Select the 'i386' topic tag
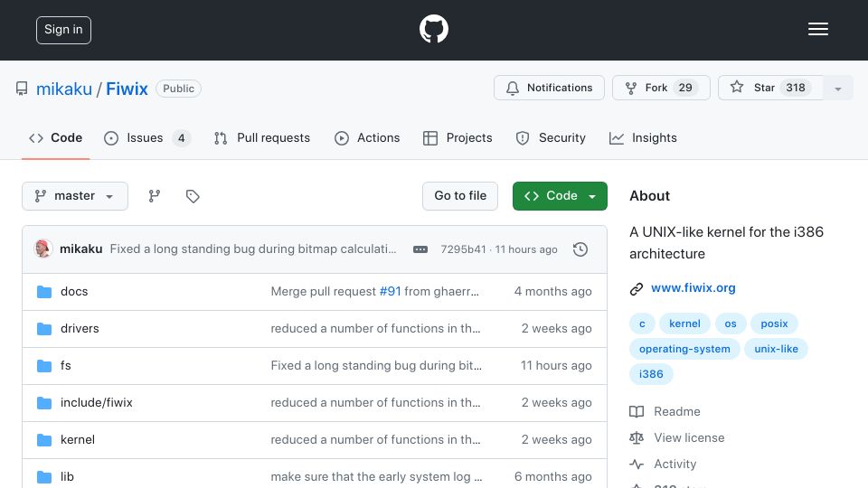868x488 pixels. click(651, 374)
